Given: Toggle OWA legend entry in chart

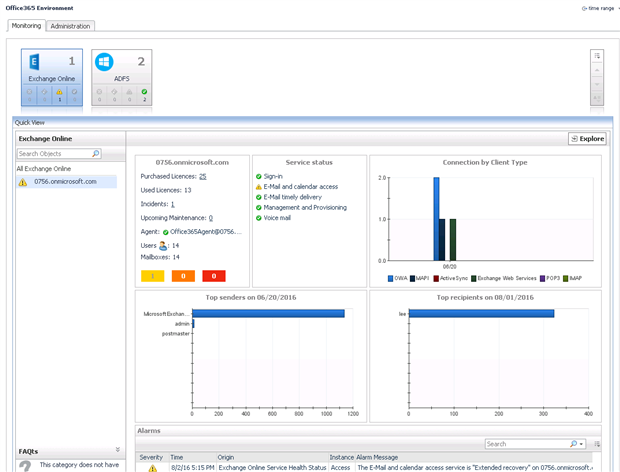Looking at the screenshot, I should pos(397,278).
